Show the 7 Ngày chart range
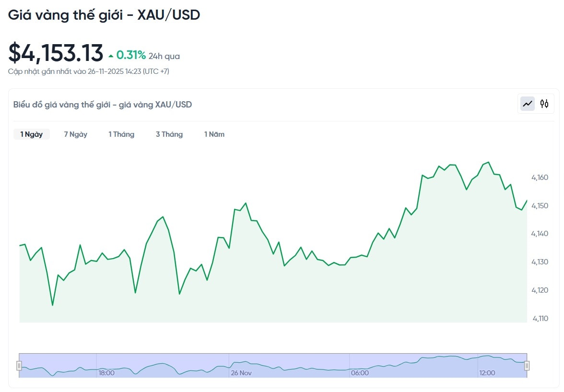This screenshot has height=392, width=564. (x=76, y=134)
